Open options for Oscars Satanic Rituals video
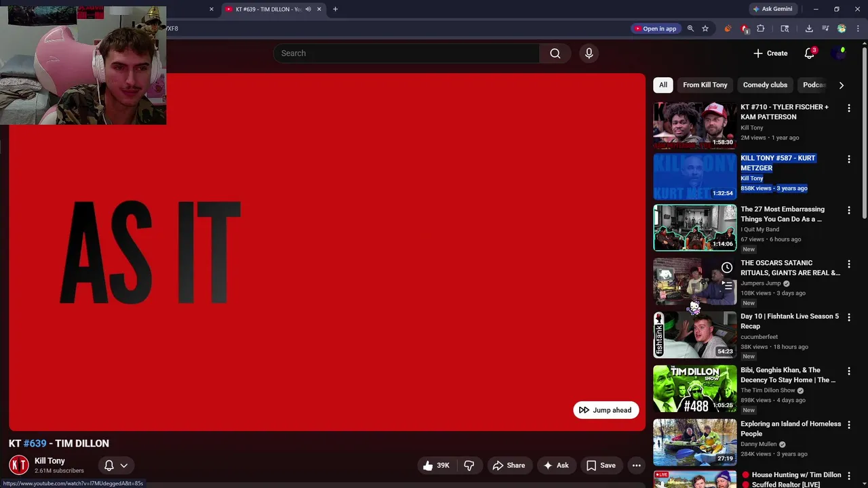Image resolution: width=868 pixels, height=488 pixels. 848,264
